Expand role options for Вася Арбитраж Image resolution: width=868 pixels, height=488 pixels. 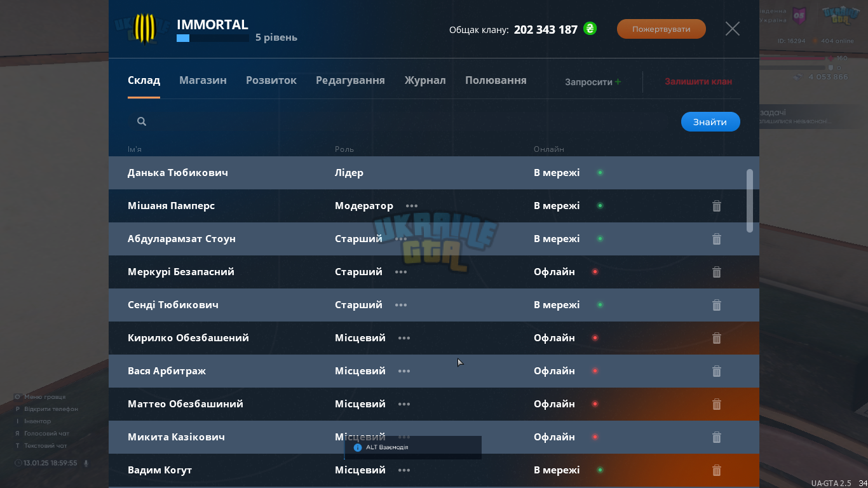pos(404,371)
